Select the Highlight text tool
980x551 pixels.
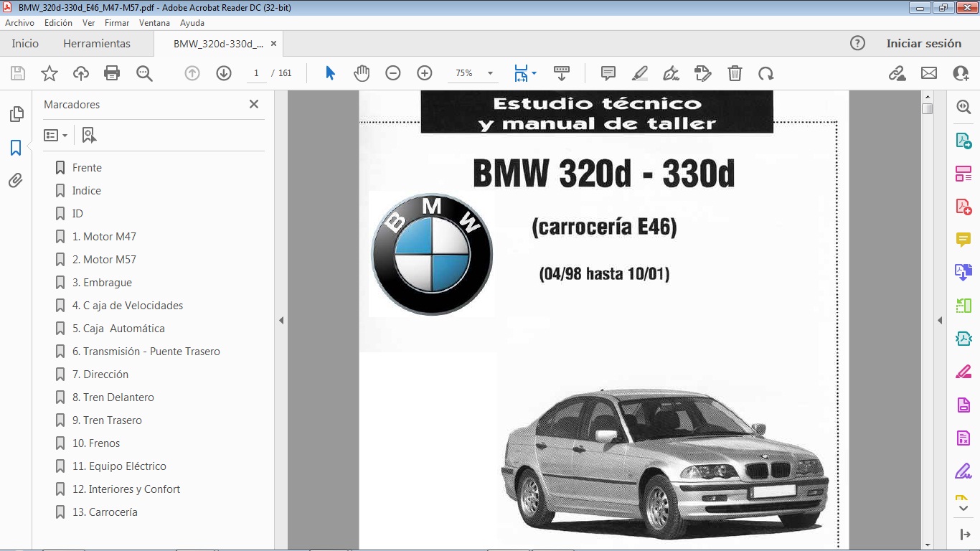[x=639, y=72]
